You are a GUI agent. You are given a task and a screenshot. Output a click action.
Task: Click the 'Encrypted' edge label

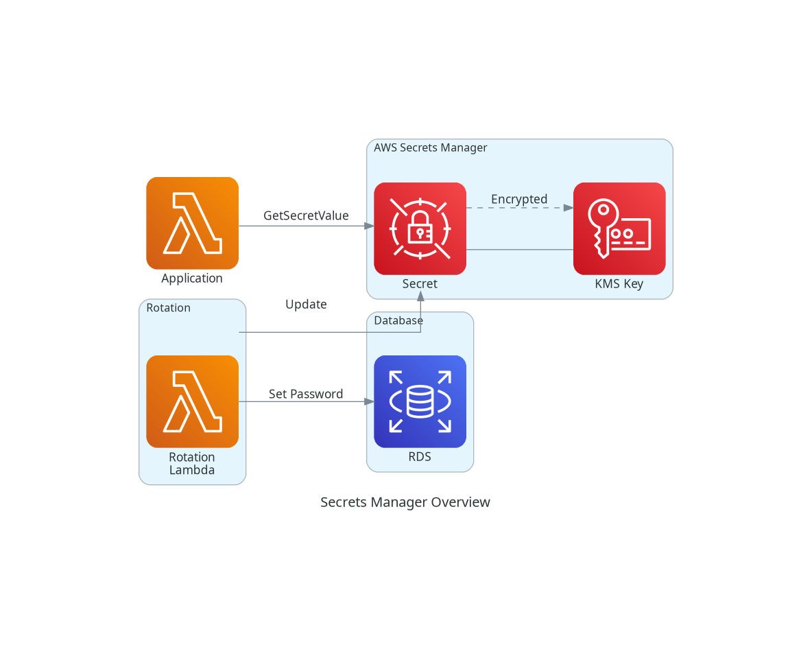pyautogui.click(x=519, y=200)
